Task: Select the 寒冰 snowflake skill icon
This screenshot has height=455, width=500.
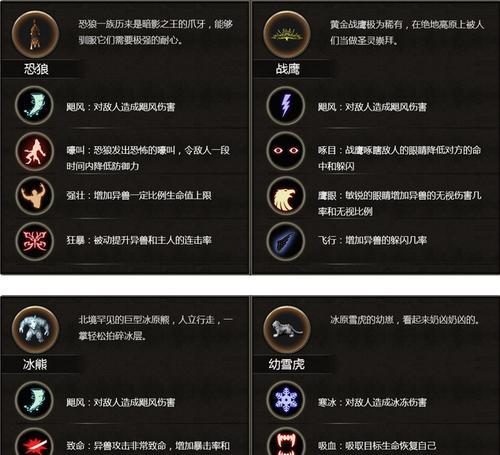Action: click(286, 400)
